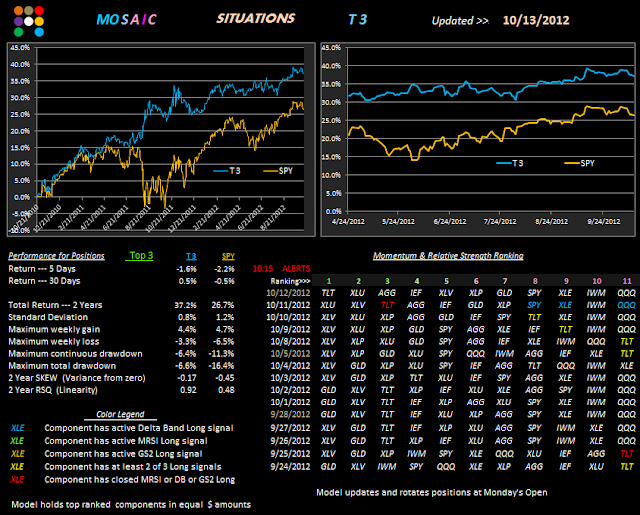The image size is (640, 515).
Task: Click the updated date 10/13/2012
Action: 536,20
